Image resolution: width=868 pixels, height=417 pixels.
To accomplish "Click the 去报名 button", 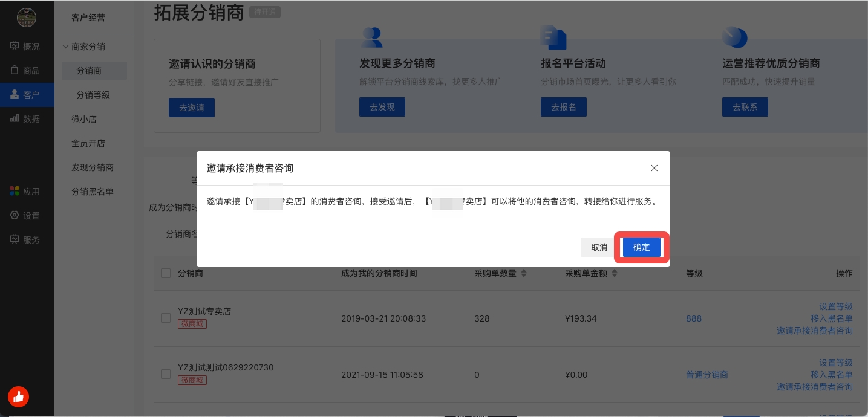I will pos(564,107).
